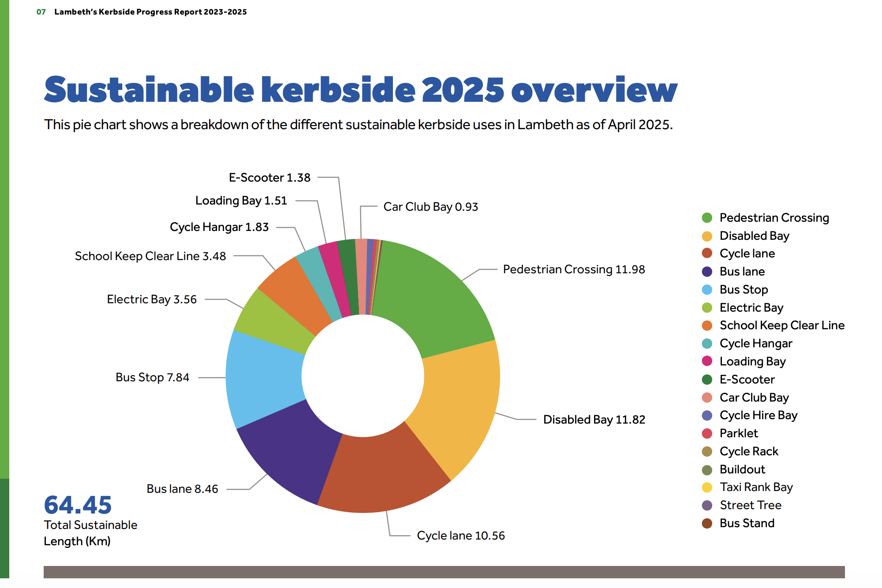Click the page header report title
Image resolution: width=882 pixels, height=588 pixels.
150,12
